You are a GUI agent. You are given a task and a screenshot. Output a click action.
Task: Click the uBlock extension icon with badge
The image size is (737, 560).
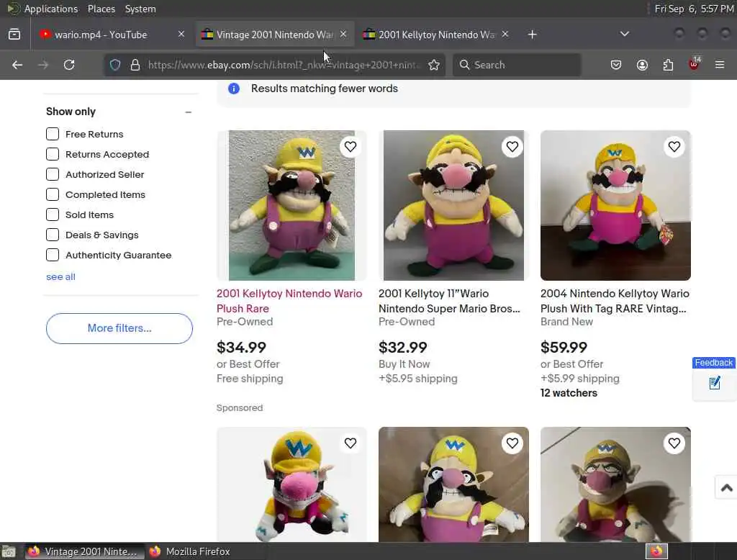695,64
